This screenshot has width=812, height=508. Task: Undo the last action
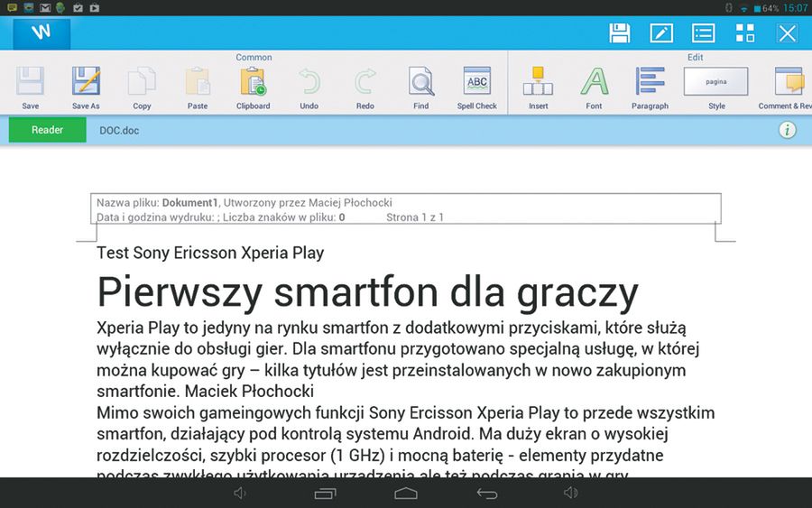click(309, 88)
